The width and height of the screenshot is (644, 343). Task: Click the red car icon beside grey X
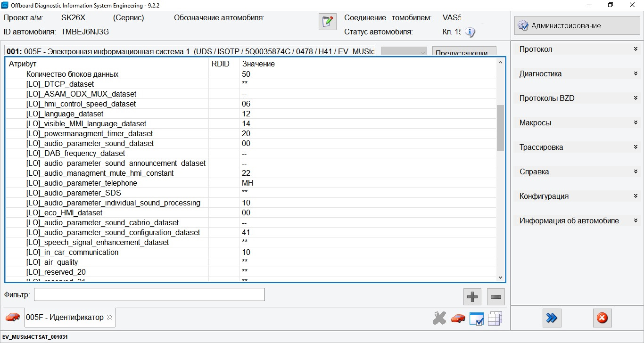[458, 318]
